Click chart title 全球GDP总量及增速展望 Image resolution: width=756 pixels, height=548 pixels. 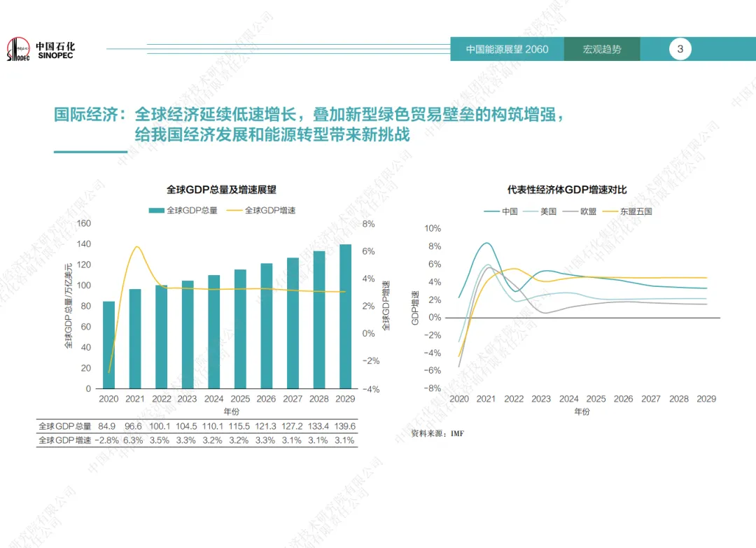pyautogui.click(x=221, y=190)
